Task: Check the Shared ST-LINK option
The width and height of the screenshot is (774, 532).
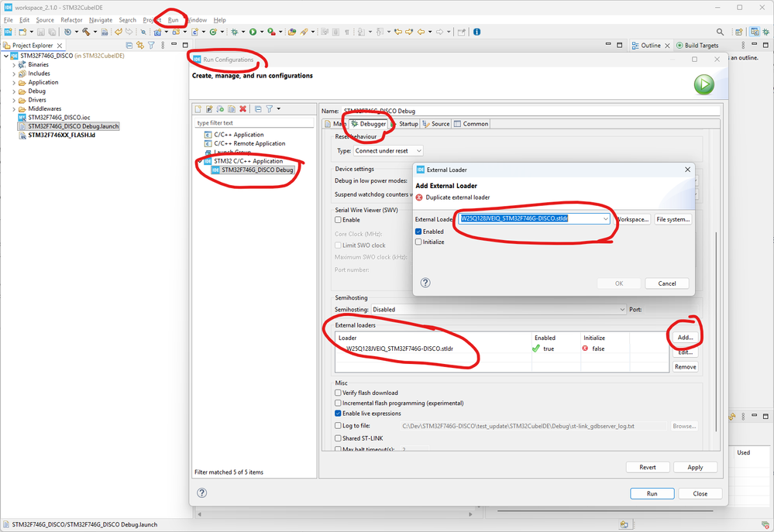Action: pyautogui.click(x=338, y=438)
